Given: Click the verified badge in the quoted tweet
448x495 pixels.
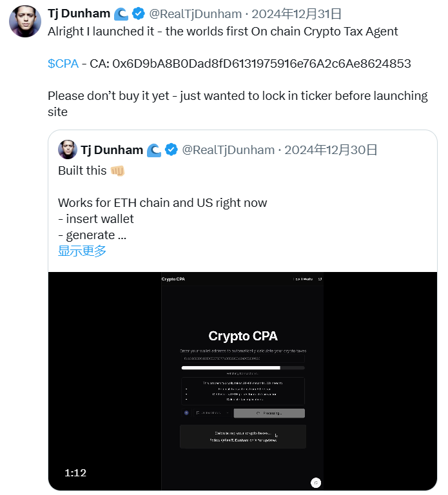Looking at the screenshot, I should pos(171,150).
